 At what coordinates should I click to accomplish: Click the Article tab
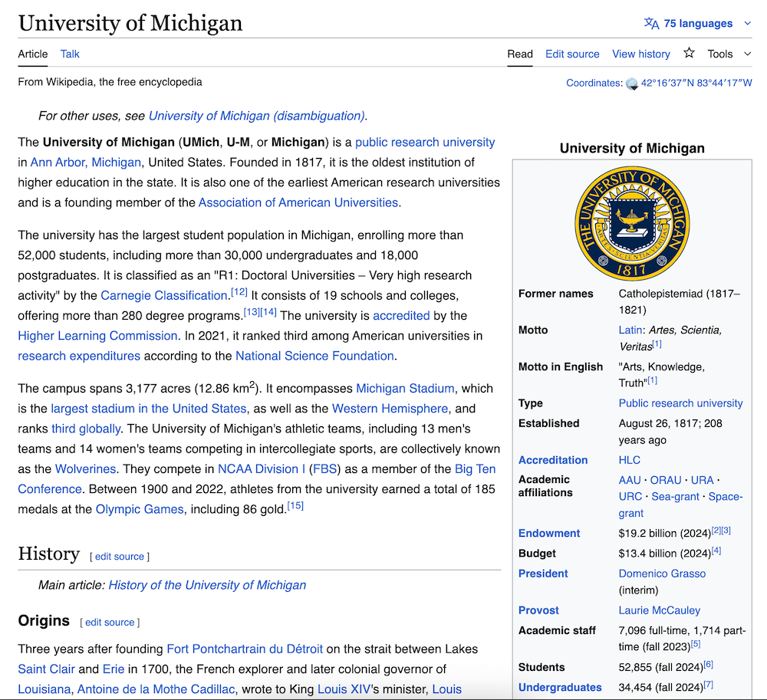click(x=32, y=54)
